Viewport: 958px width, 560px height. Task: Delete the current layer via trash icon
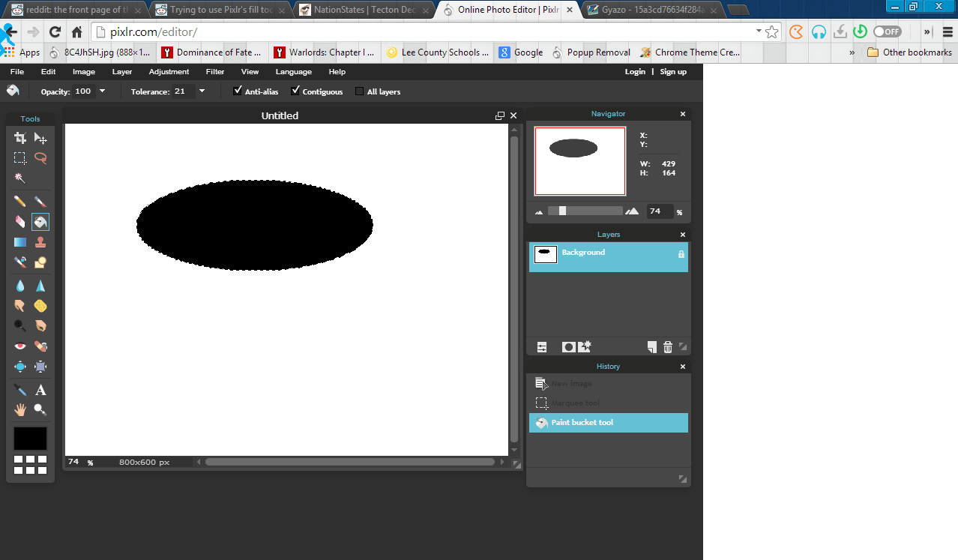[x=667, y=346]
